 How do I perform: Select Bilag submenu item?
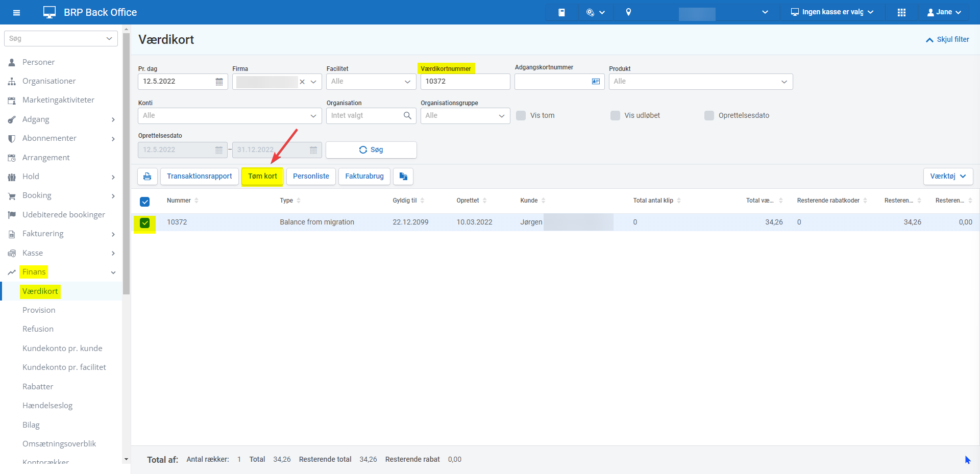click(31, 425)
